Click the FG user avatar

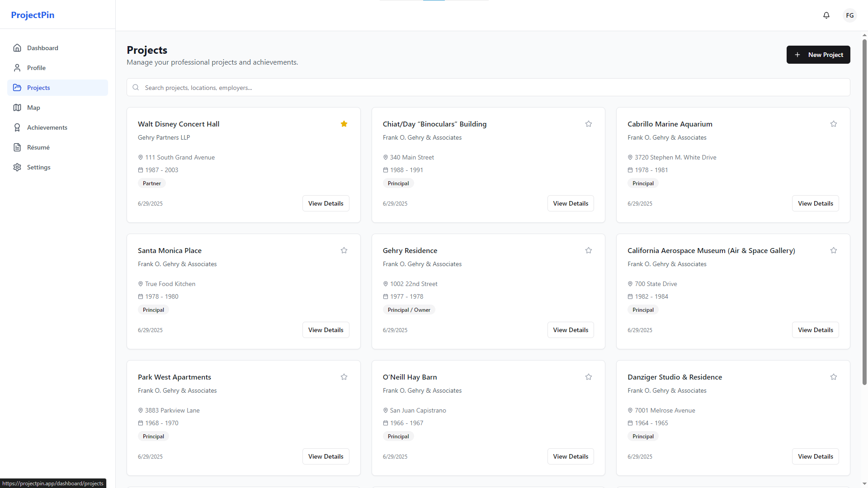[849, 15]
